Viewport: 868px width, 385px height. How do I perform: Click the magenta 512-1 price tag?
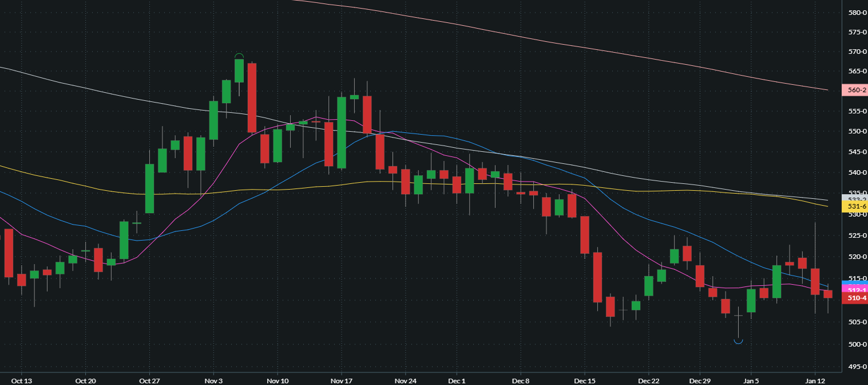[854, 290]
